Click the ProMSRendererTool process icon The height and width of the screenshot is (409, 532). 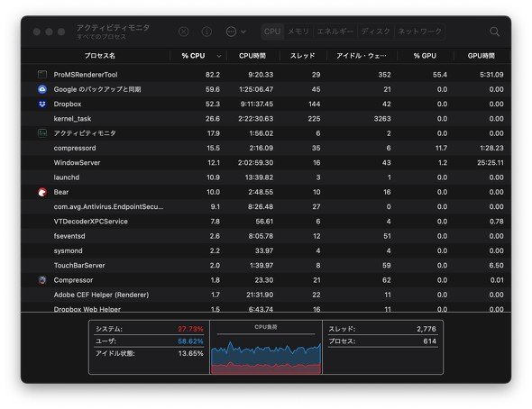42,75
